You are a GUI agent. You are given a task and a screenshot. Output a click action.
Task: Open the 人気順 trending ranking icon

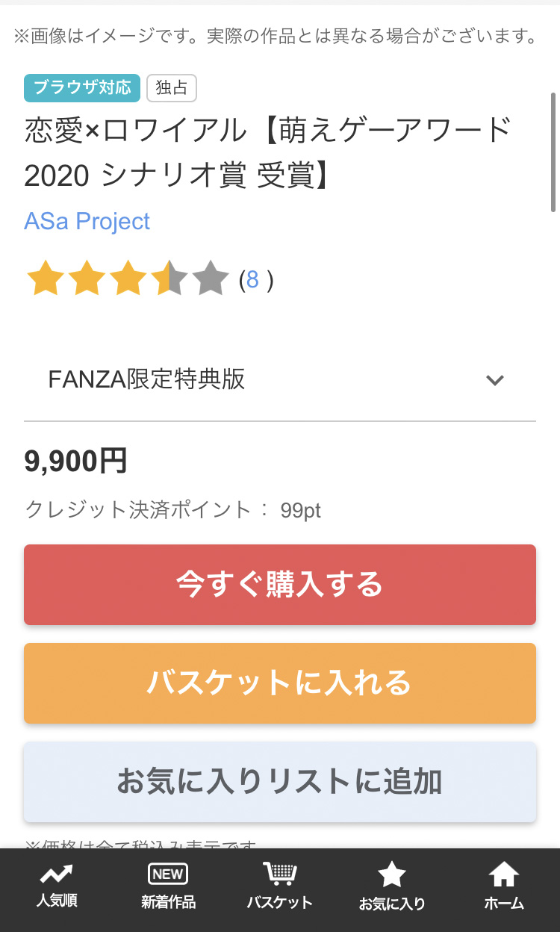(x=57, y=874)
